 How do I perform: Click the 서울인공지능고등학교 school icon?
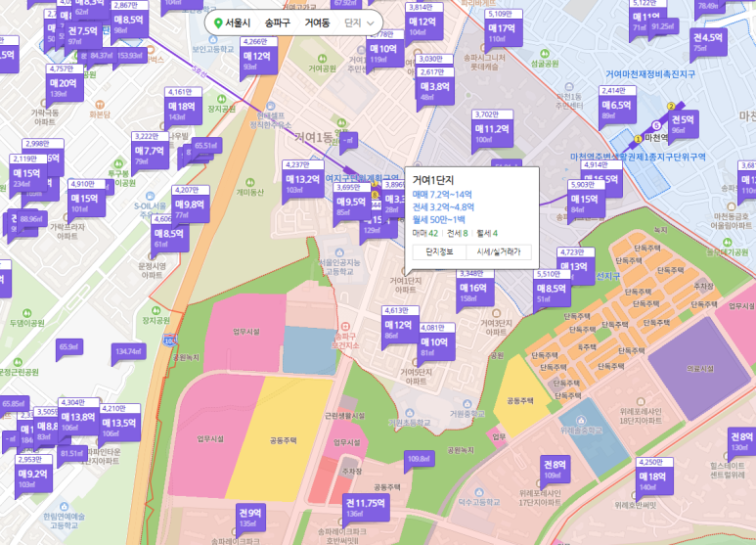tap(339, 252)
